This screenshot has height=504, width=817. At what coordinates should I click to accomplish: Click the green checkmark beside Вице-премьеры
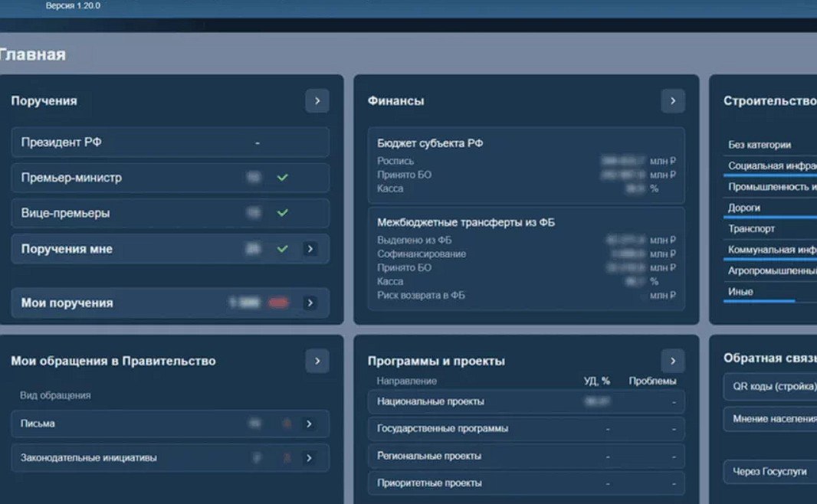coord(282,213)
